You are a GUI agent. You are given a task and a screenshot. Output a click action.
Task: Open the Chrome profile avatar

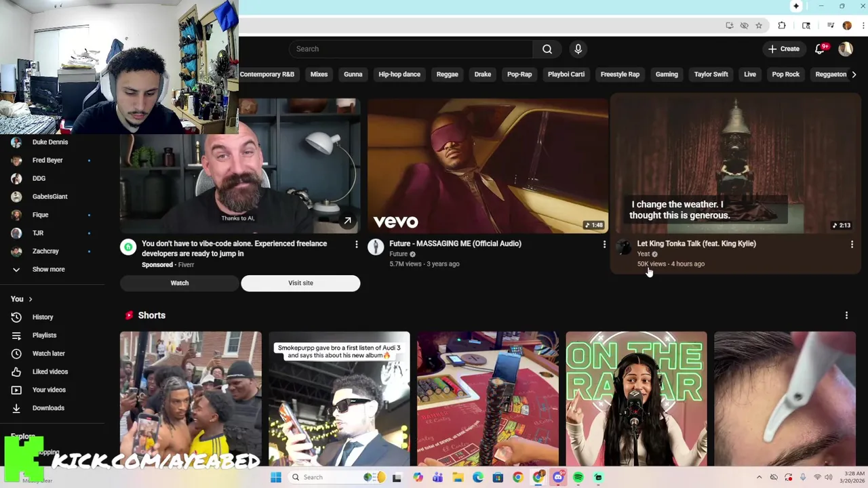[847, 26]
